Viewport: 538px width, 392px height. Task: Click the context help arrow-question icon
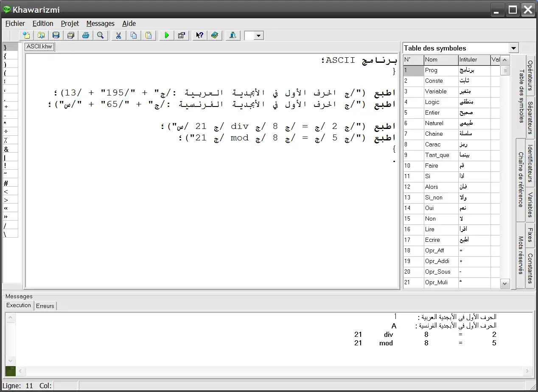pyautogui.click(x=199, y=35)
